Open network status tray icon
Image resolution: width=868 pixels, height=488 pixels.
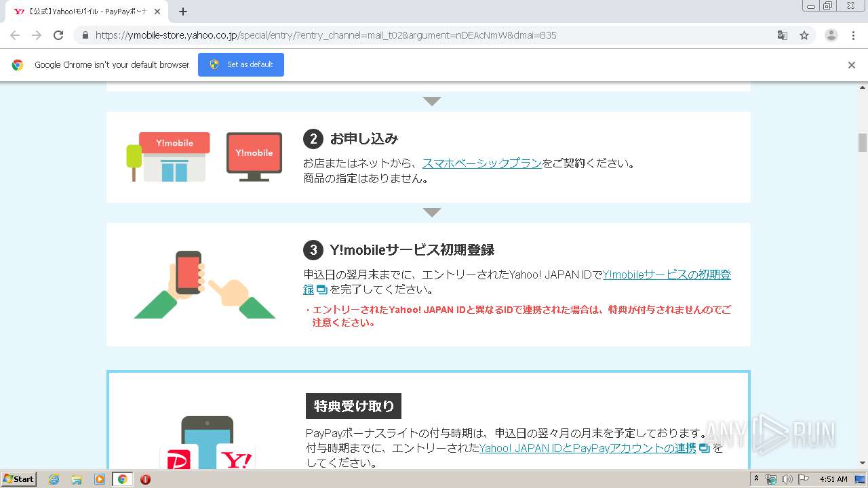point(771,479)
